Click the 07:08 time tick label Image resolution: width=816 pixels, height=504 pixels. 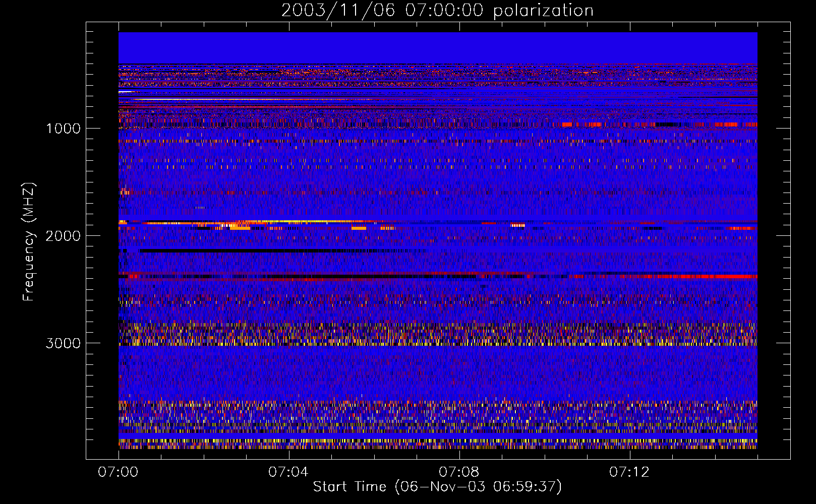click(x=459, y=472)
